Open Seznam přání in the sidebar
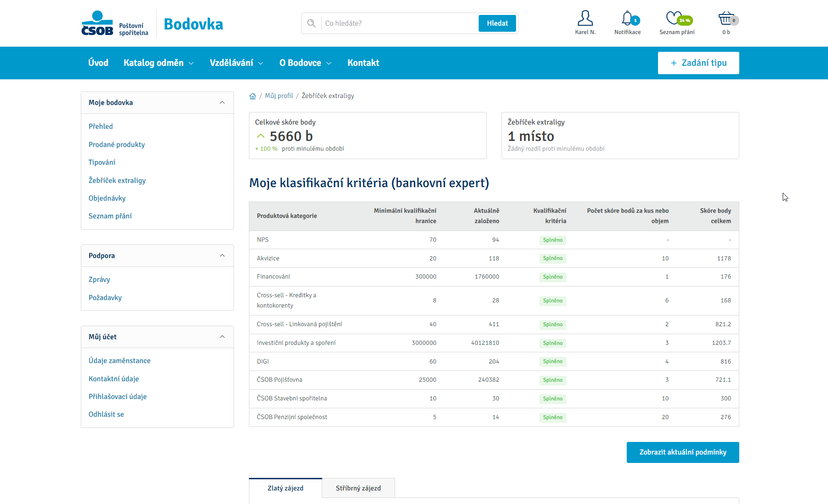This screenshot has width=828, height=504. point(110,216)
